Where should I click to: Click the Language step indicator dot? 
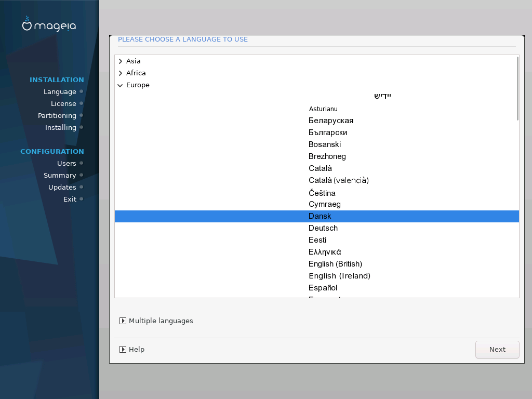pos(82,91)
